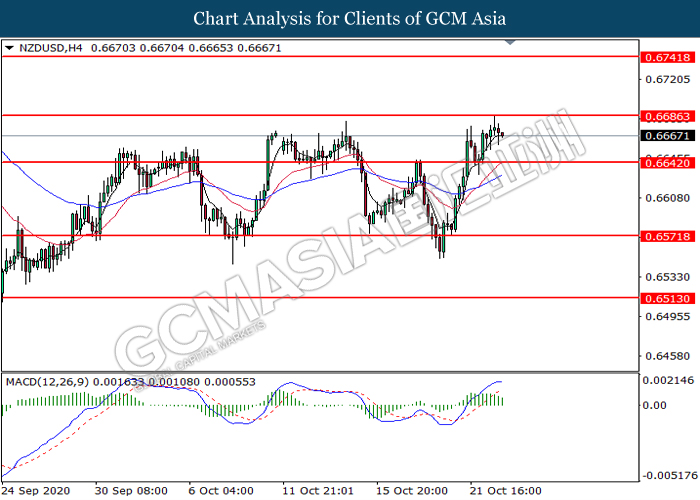700x500 pixels.
Task: Select the 0.67418 resistance level label
Action: tap(667, 57)
